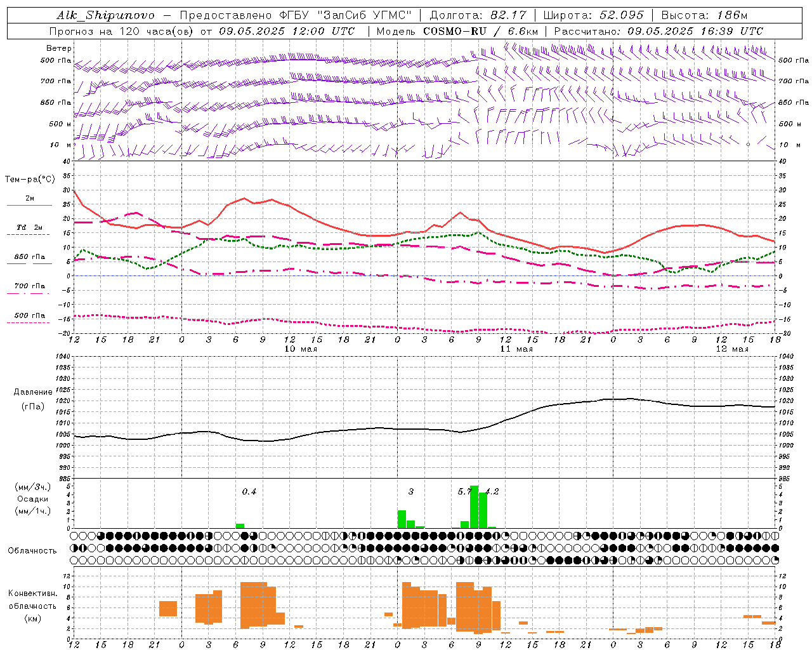Click the 'Осадки' precipitation label
This screenshot has height=650, width=812.
[33, 499]
